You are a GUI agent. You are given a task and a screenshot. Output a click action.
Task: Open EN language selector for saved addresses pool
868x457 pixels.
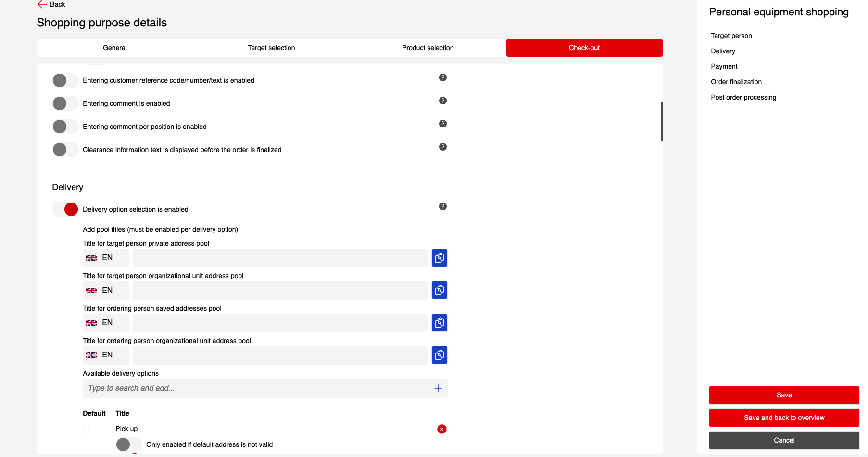tap(105, 323)
